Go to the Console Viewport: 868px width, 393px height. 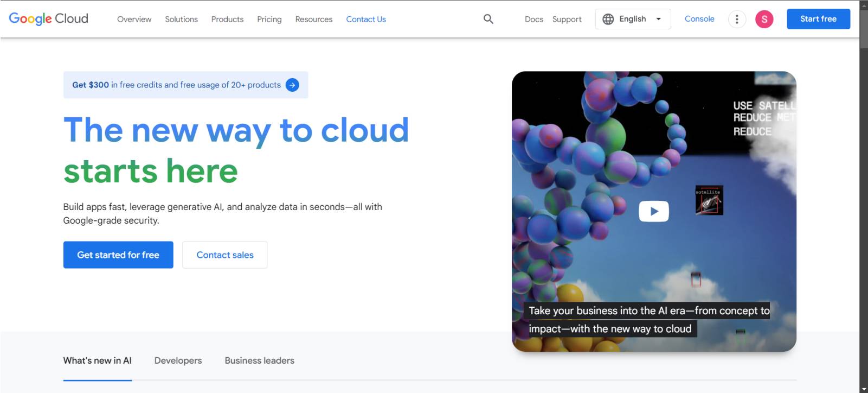699,18
